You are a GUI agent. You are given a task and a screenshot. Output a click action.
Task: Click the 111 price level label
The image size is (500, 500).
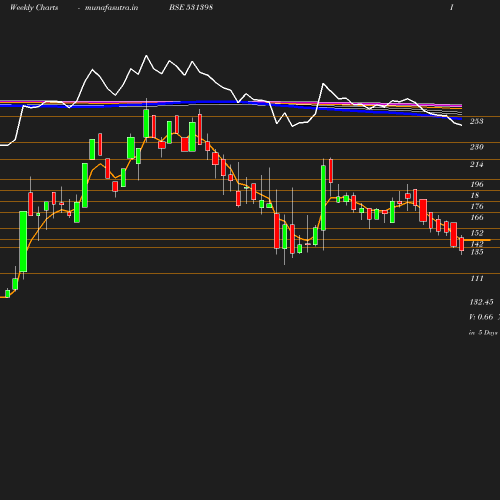coord(477,278)
